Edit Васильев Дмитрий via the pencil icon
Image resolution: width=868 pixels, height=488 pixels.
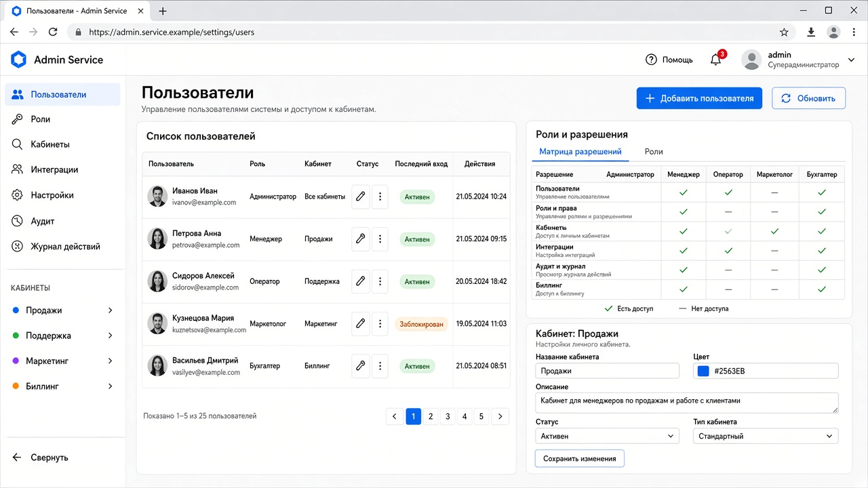(x=361, y=366)
